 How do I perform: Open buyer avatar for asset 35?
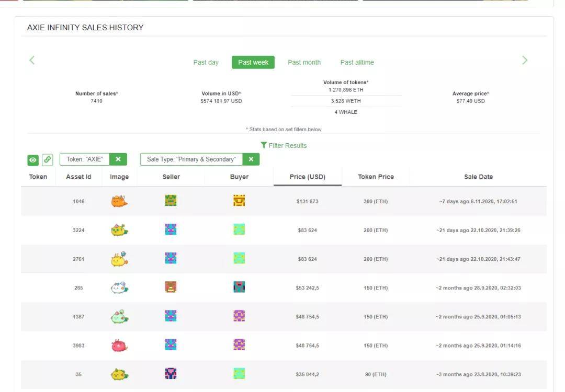click(x=239, y=373)
